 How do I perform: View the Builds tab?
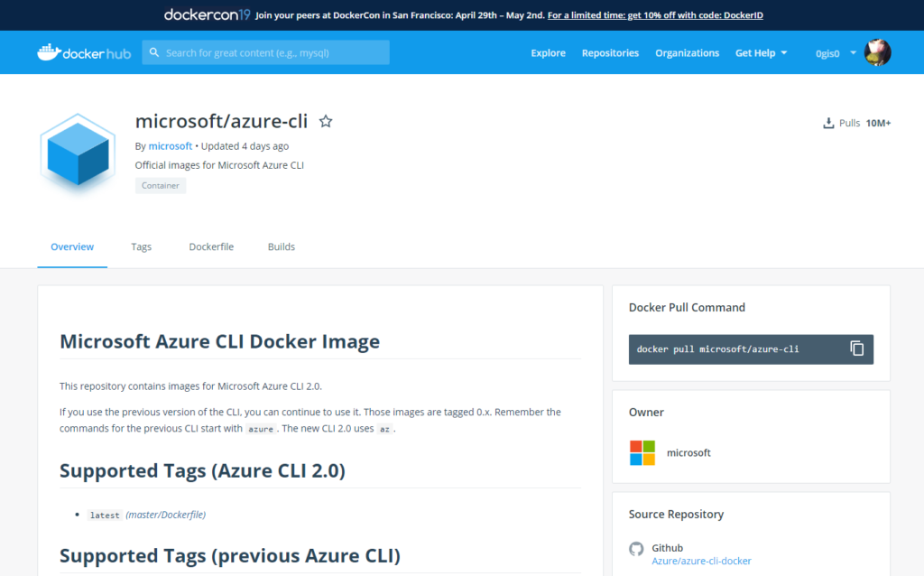[282, 247]
